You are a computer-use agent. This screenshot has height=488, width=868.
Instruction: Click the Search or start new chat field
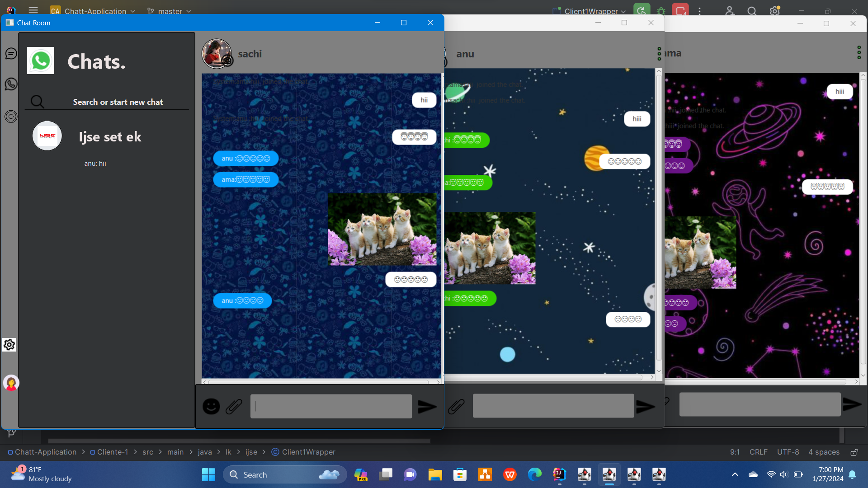(118, 102)
